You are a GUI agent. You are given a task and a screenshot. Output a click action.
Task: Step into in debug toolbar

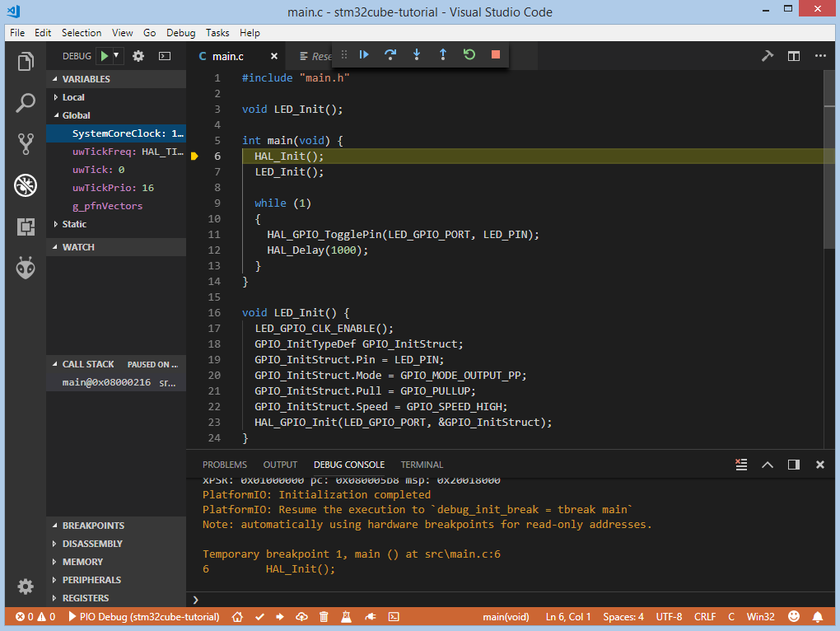click(417, 54)
